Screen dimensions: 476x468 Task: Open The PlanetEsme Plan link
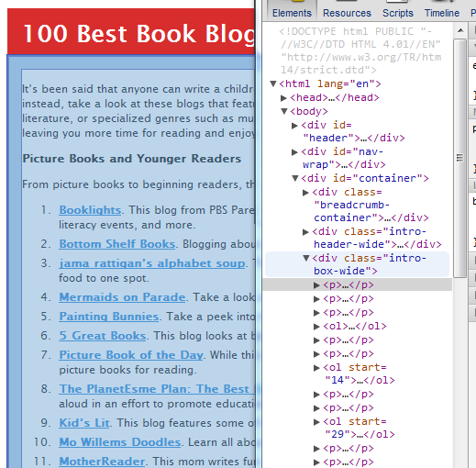coord(157,389)
